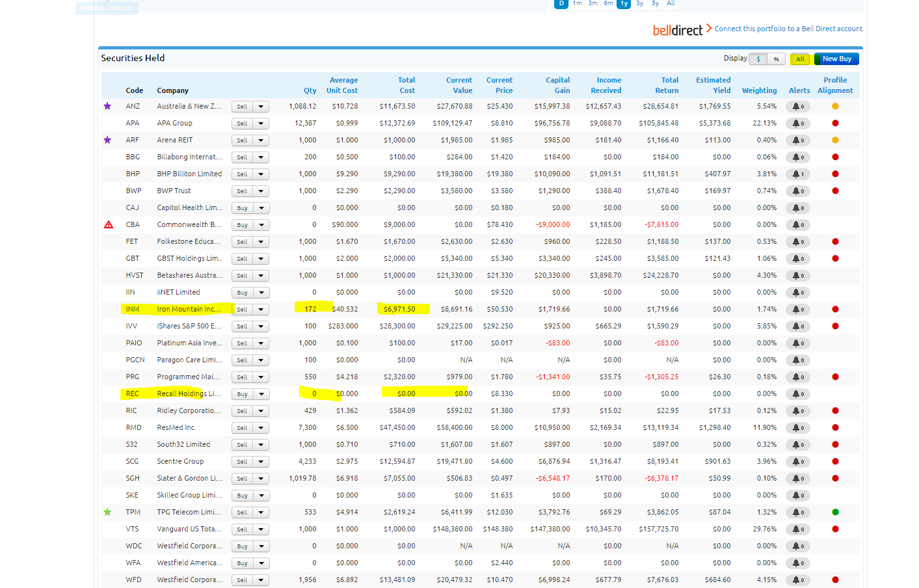Open the alert bell for TPG Telecom
The width and height of the screenshot is (919, 588).
[798, 513]
